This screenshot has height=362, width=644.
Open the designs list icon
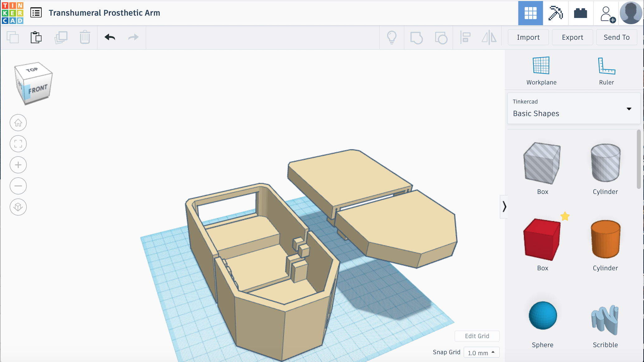click(36, 13)
